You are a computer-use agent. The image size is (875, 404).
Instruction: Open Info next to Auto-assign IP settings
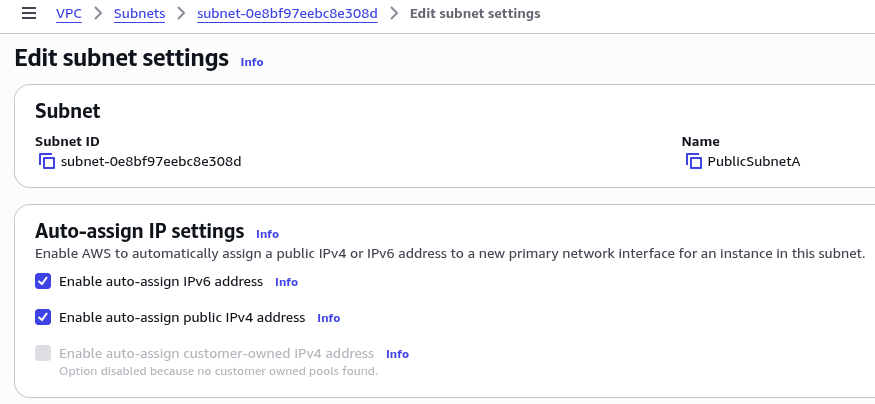tap(267, 234)
